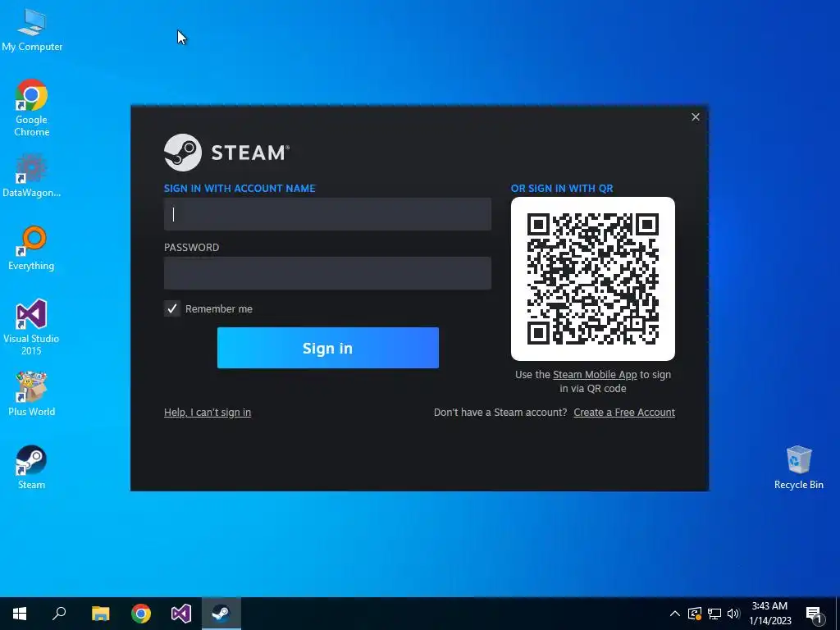This screenshot has height=630, width=840.
Task: Select the Plus World desktop icon
Action: click(x=32, y=394)
